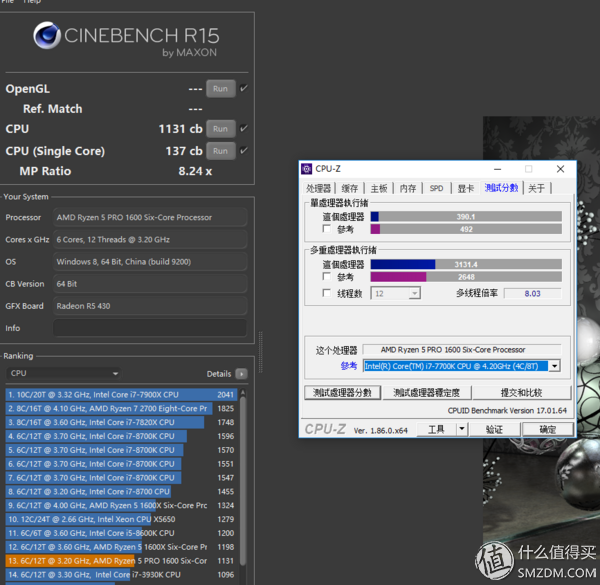Select ranking row 10 Intel Xeon X5650

(121, 519)
